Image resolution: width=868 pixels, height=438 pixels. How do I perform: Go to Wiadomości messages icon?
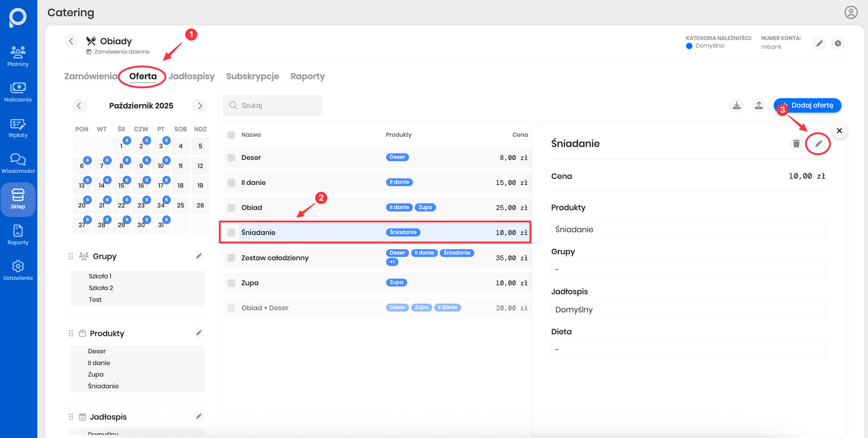18,163
